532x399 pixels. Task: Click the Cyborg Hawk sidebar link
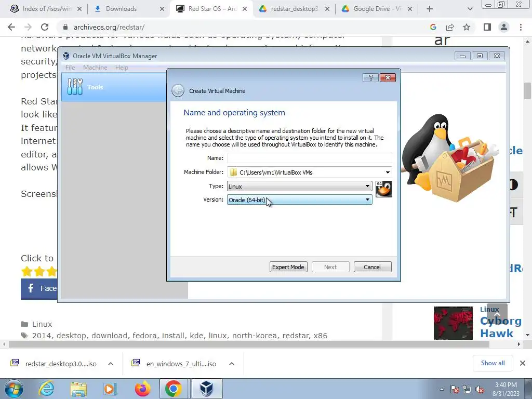click(501, 327)
